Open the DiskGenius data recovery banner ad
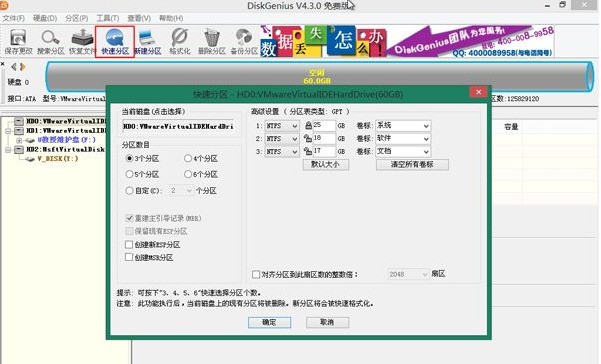 tap(407, 41)
